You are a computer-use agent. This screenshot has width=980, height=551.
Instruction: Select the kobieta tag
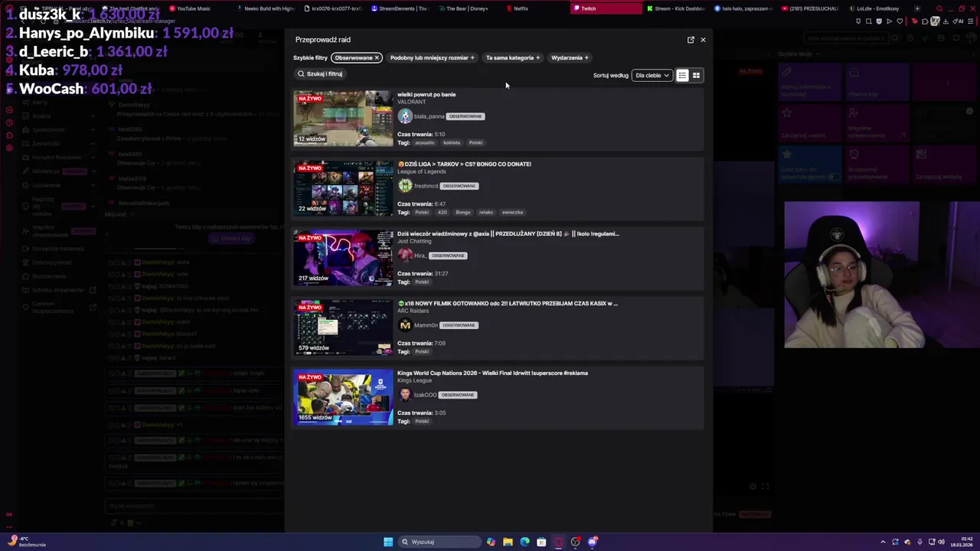(x=452, y=143)
